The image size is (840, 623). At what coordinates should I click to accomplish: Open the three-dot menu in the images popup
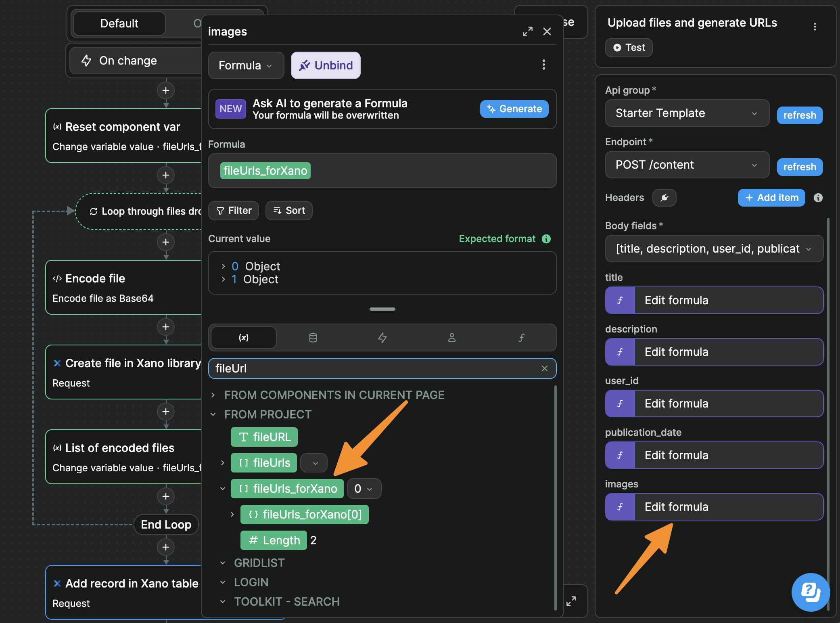tap(544, 65)
